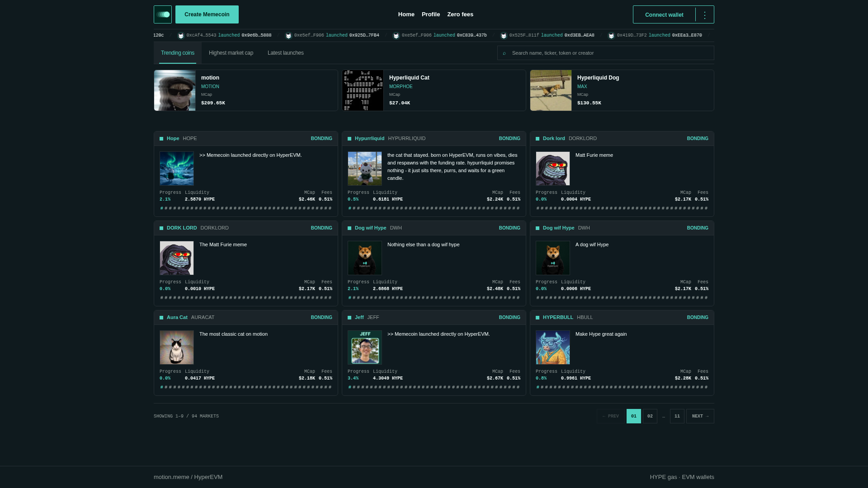Open the Aura Cat coin title link
This screenshot has width=868, height=488.
tap(177, 318)
